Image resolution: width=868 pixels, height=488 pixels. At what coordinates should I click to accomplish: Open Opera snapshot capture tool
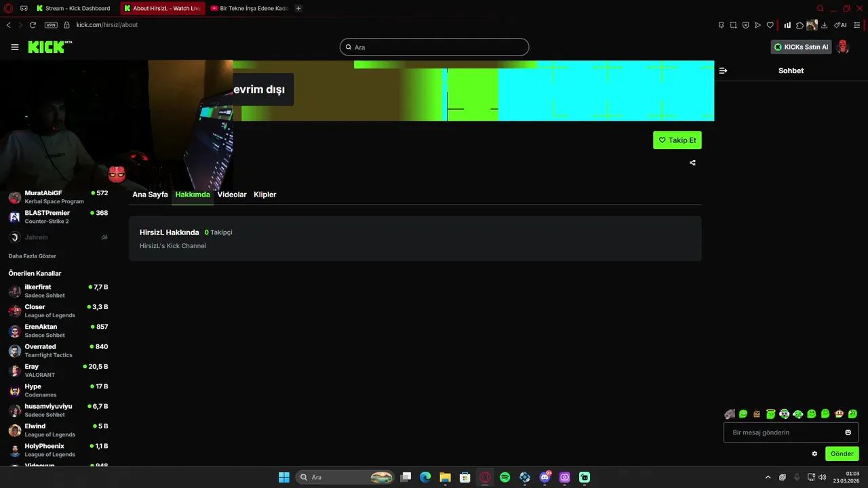[x=733, y=25]
